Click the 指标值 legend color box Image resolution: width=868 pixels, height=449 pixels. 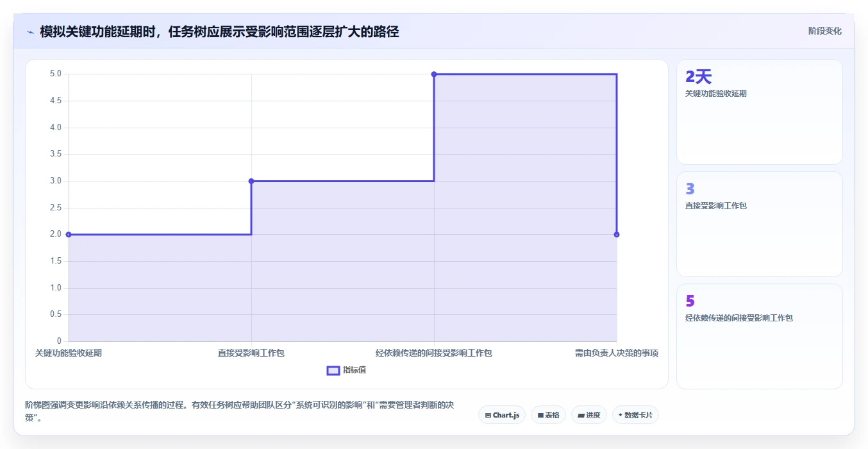(333, 370)
